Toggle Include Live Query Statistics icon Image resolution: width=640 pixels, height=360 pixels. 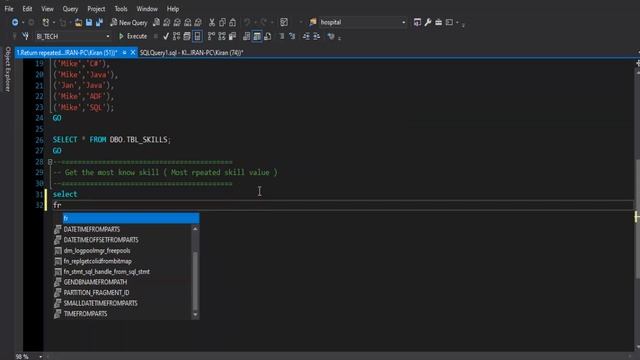[222, 36]
